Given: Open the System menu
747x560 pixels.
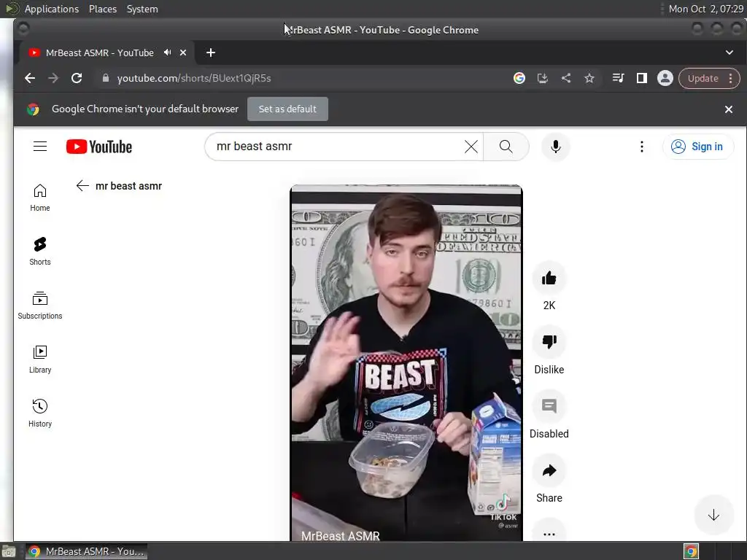Looking at the screenshot, I should (142, 9).
